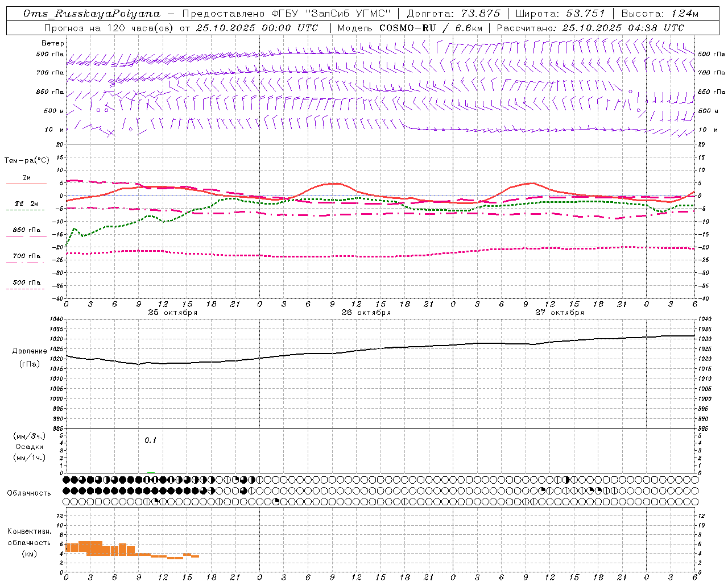Viewport: 728px width, 582px height.
Task: Click the Высота: 124м header value
Action: [x=660, y=14]
